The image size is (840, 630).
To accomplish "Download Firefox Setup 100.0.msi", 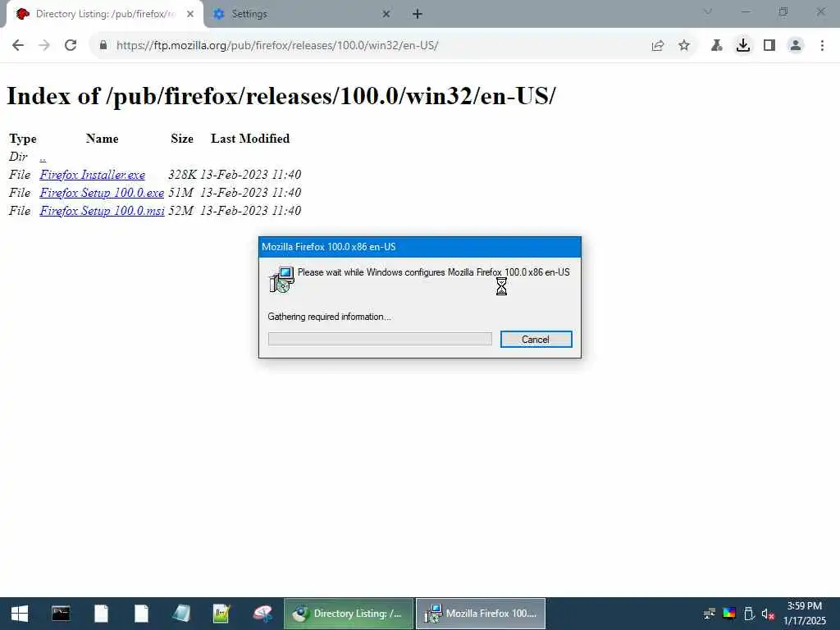I will point(102,211).
